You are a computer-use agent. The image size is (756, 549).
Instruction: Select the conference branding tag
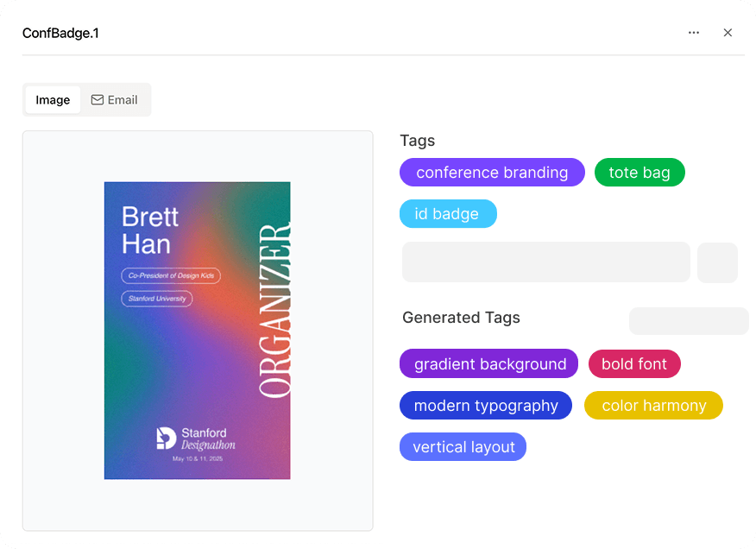coord(492,173)
